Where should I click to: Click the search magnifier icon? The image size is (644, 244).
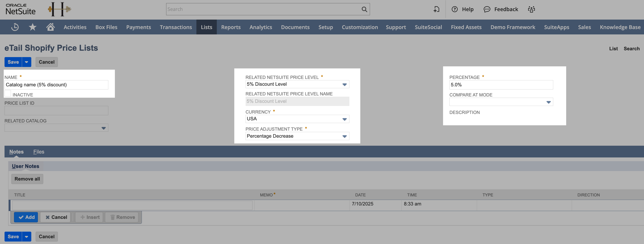click(x=364, y=9)
